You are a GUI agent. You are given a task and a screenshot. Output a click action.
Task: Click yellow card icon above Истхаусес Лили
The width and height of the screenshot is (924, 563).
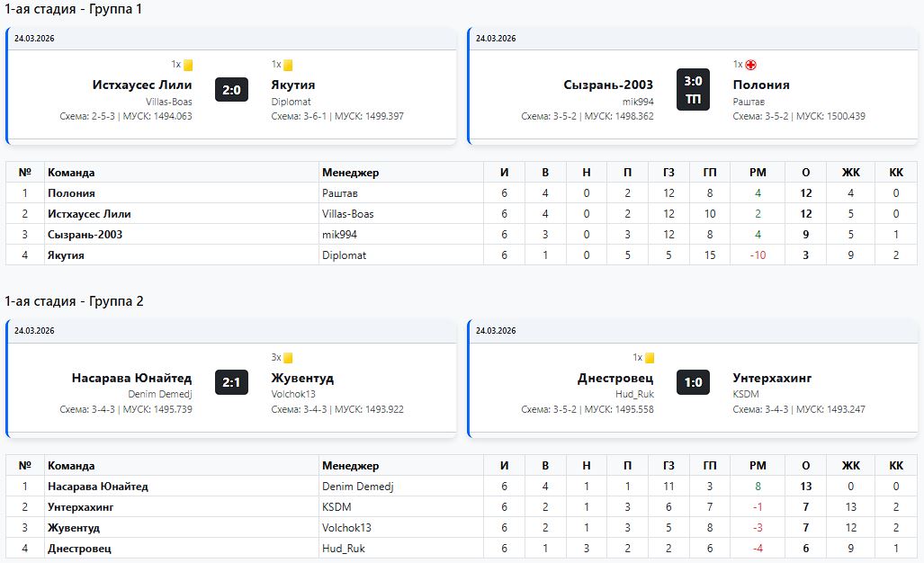click(188, 65)
